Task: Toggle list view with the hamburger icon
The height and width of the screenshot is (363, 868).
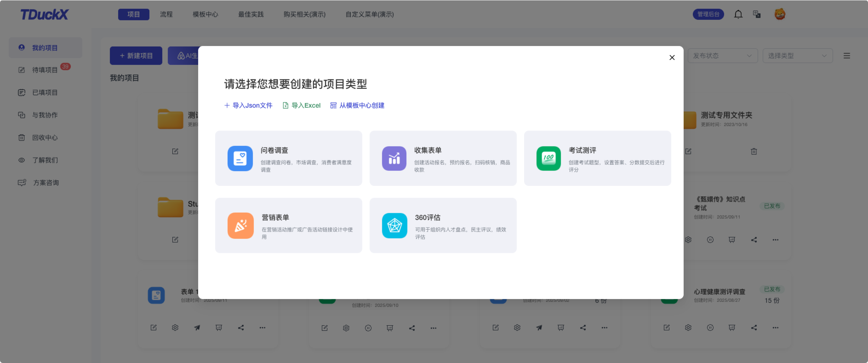Action: 847,56
